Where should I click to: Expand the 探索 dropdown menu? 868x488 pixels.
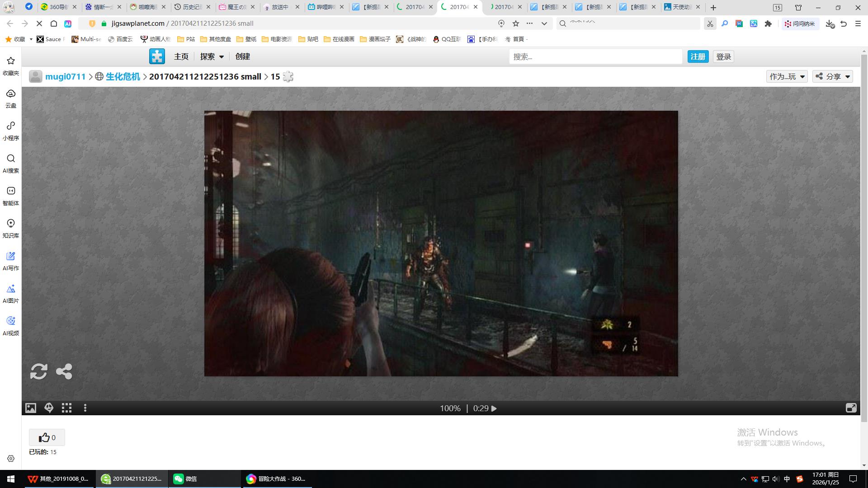coord(212,56)
